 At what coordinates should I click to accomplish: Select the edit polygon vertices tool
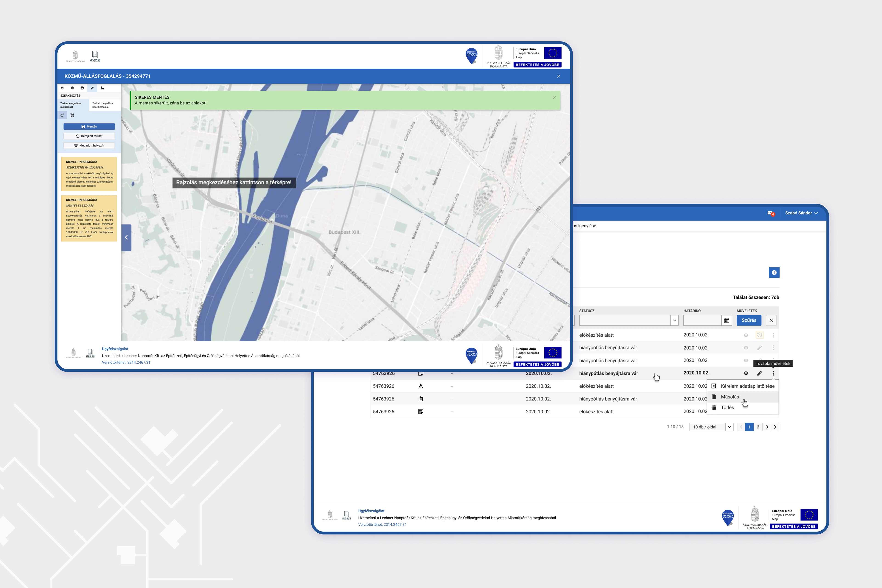pos(72,115)
